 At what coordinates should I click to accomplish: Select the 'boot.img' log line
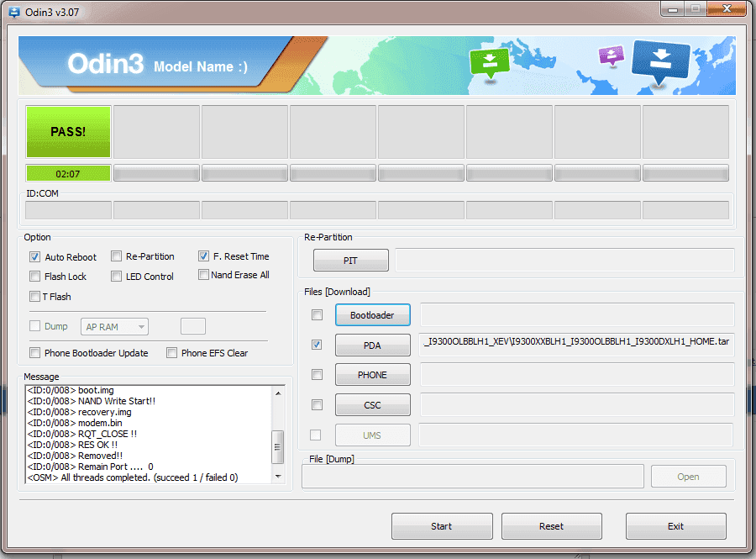point(71,390)
